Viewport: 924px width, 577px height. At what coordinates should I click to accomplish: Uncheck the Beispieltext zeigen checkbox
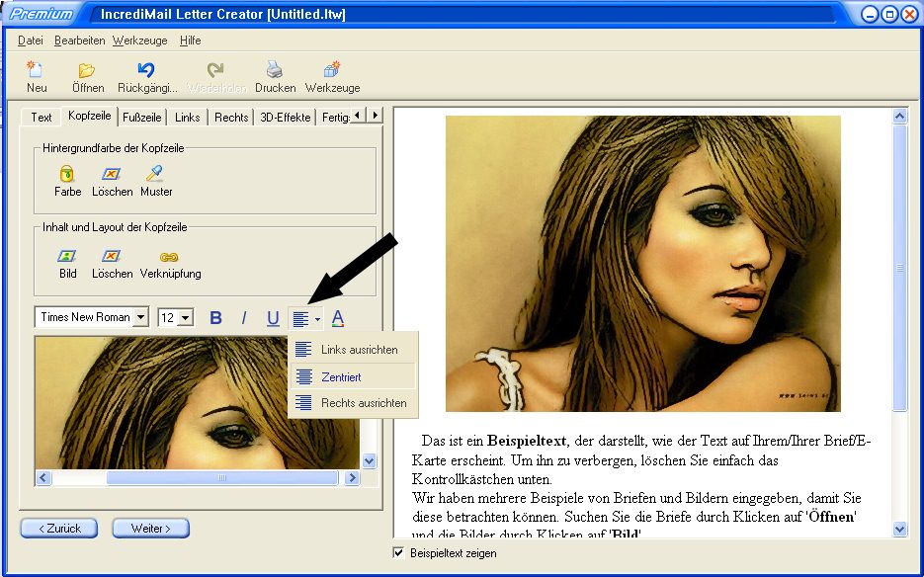point(399,553)
